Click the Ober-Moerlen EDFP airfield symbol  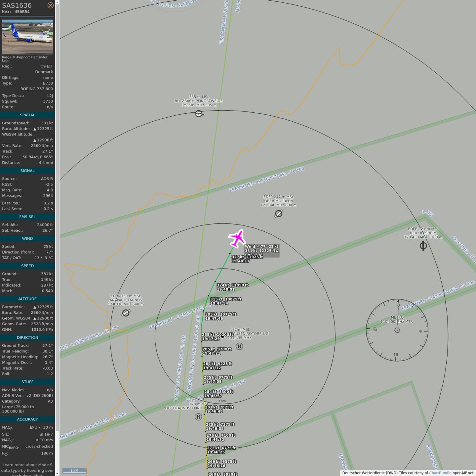pos(279,214)
